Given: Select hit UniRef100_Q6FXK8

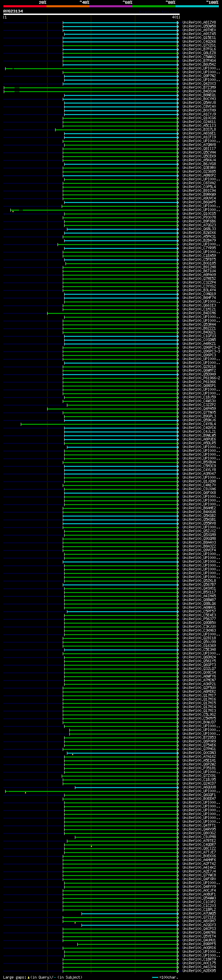Looking at the screenshot, I should pos(199,493).
